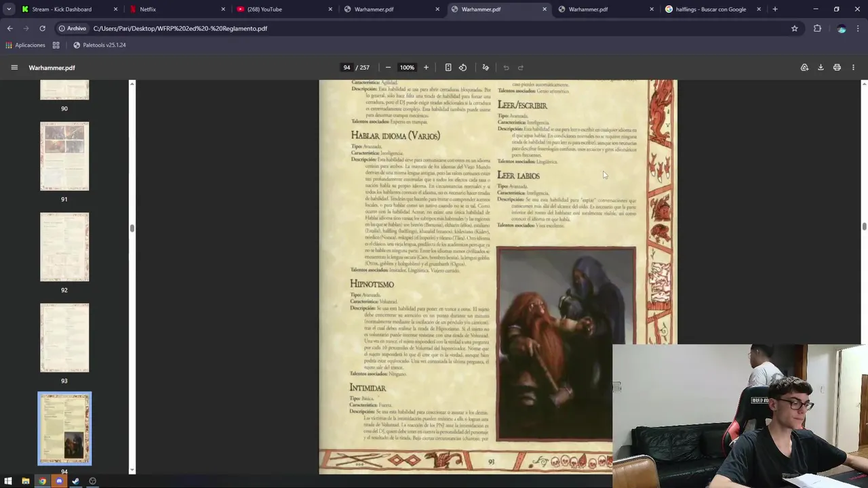Click the Leer labios heading
The height and width of the screenshot is (488, 868).
click(x=518, y=176)
